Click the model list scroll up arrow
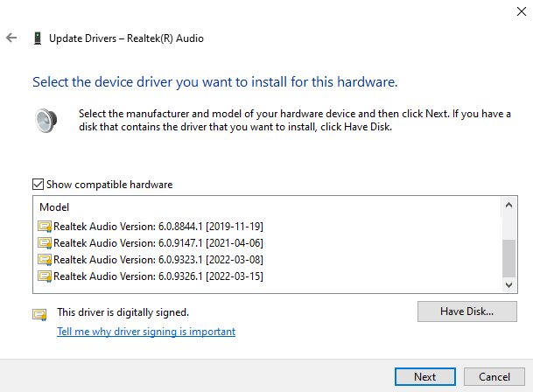This screenshot has width=533, height=392. tap(508, 205)
